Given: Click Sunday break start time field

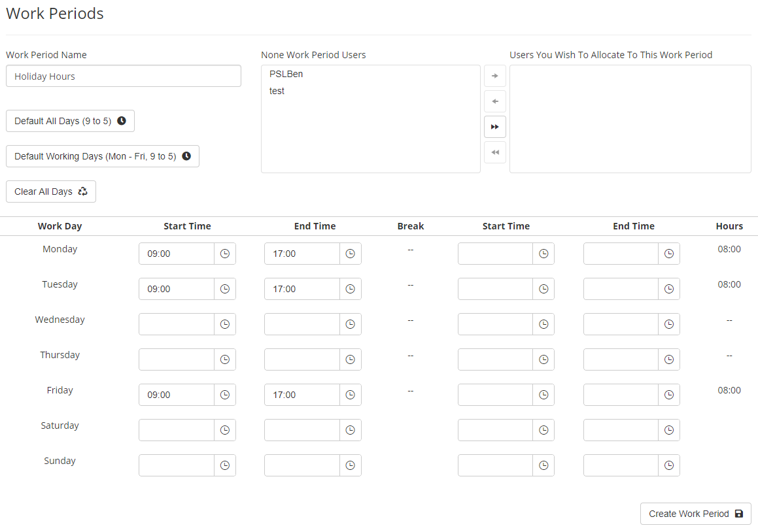Looking at the screenshot, I should pyautogui.click(x=496, y=465).
